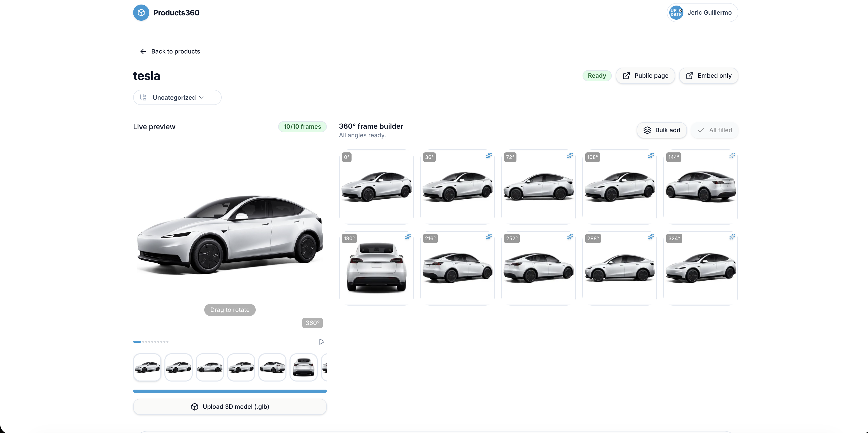
Task: Click the Bulk add button
Action: click(662, 130)
